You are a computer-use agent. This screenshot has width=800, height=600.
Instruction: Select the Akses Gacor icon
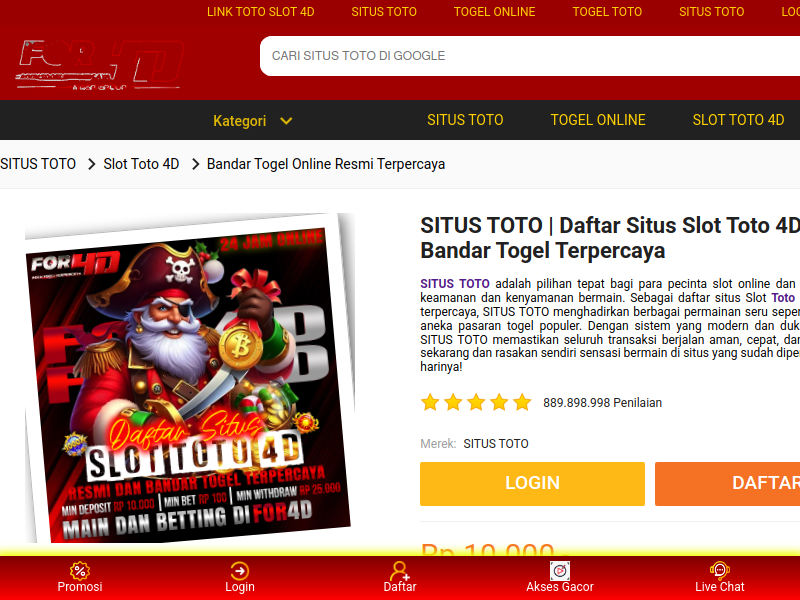tap(560, 571)
